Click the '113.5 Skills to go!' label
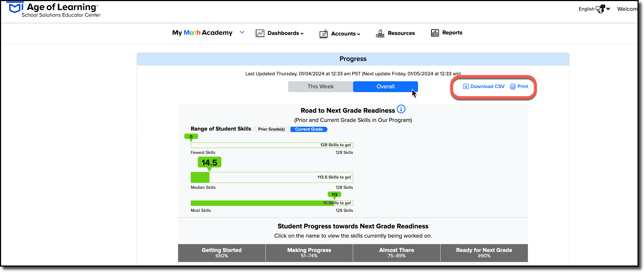Screen dimensions: 644x272 click(334, 177)
